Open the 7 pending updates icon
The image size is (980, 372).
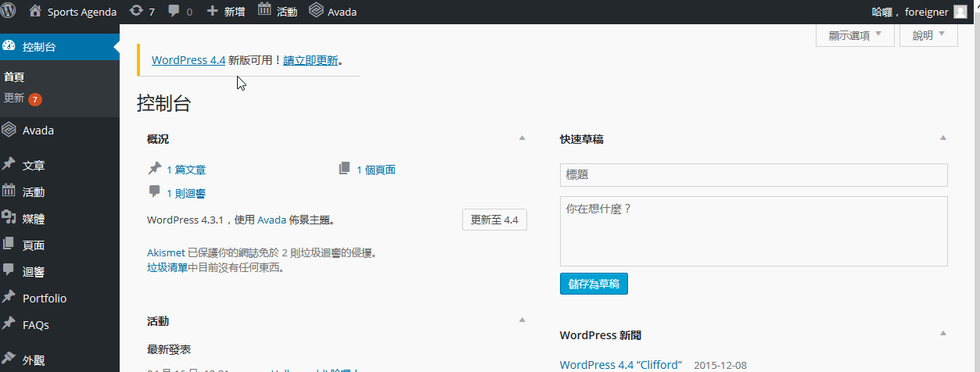(x=136, y=11)
